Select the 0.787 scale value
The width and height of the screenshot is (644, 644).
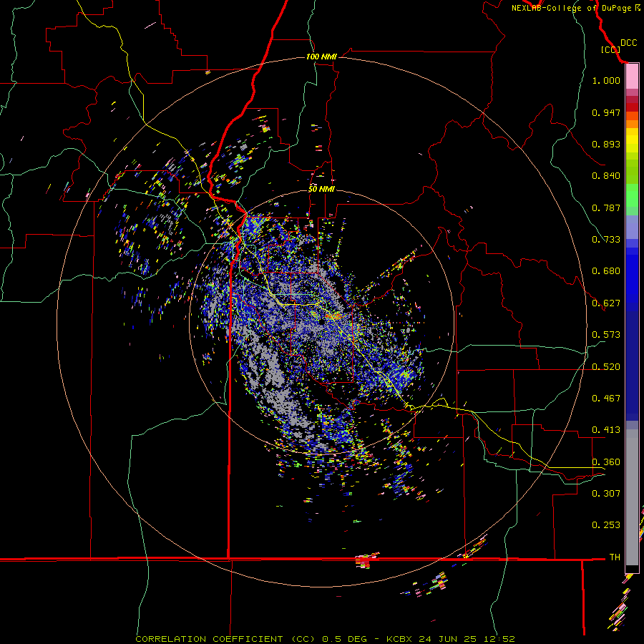[x=606, y=208]
